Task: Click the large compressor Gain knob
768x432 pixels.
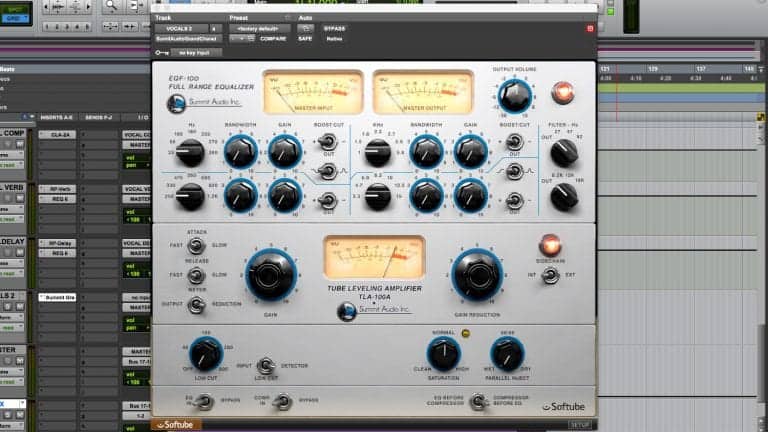Action: 270,275
